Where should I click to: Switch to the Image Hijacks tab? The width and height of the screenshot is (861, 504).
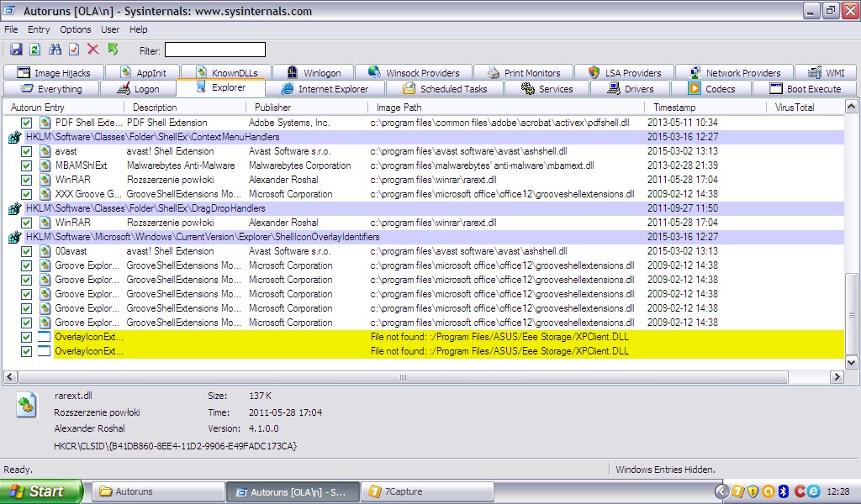coord(54,72)
